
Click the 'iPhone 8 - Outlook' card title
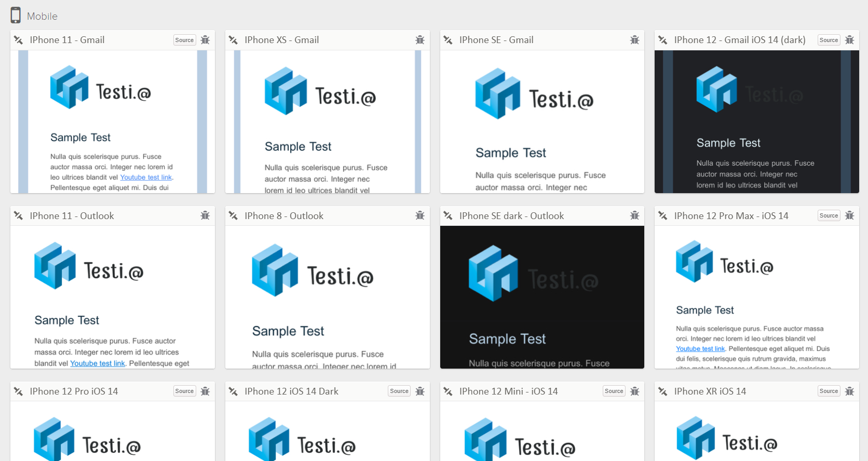click(284, 216)
